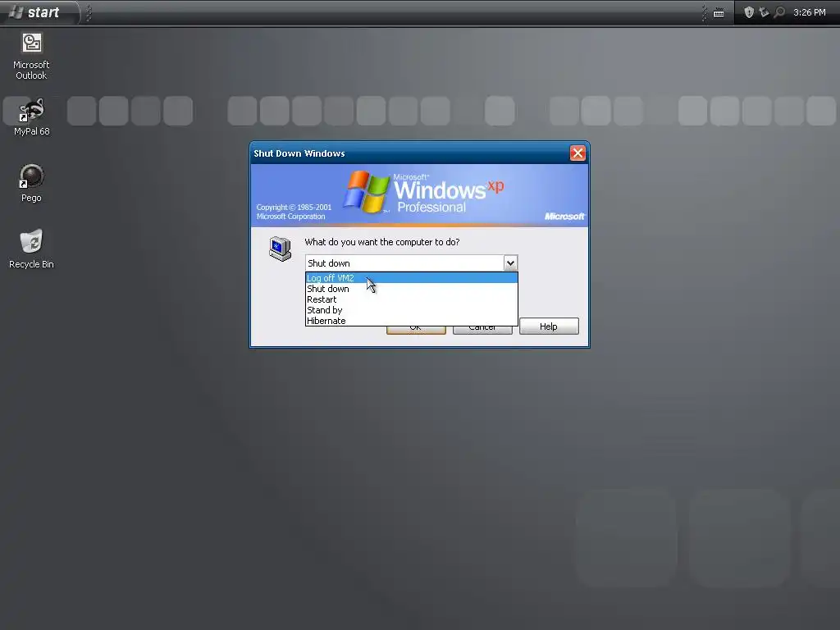Screen dimensions: 840x630
Task: Close the Shut Down Windows dialog
Action: pos(577,153)
